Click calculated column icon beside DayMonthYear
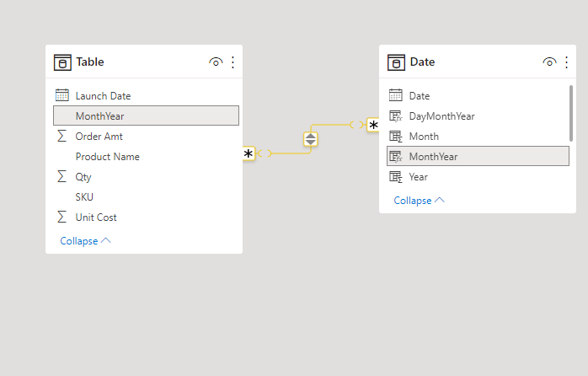This screenshot has height=376, width=588. click(396, 116)
